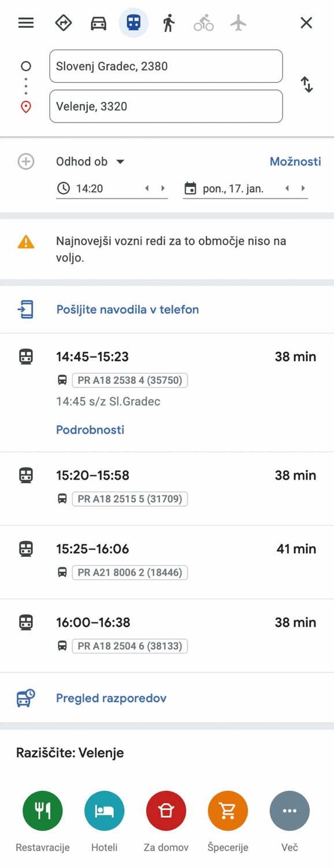Select the 15:25–16:06 bus route

pyautogui.click(x=167, y=562)
